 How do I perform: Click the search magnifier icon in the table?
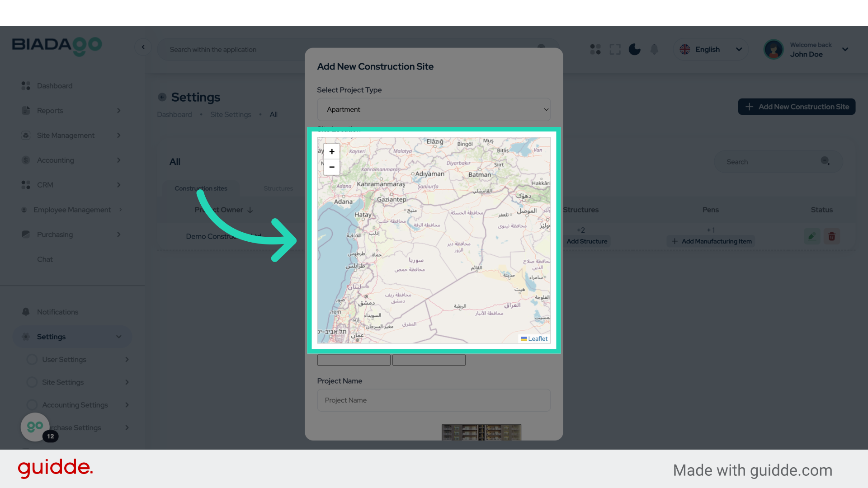click(x=825, y=161)
